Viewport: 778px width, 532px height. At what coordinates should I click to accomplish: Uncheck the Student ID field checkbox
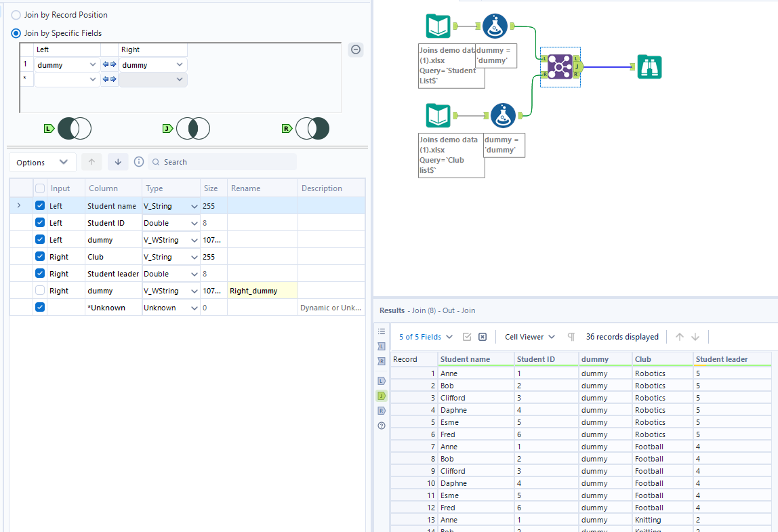(x=40, y=223)
